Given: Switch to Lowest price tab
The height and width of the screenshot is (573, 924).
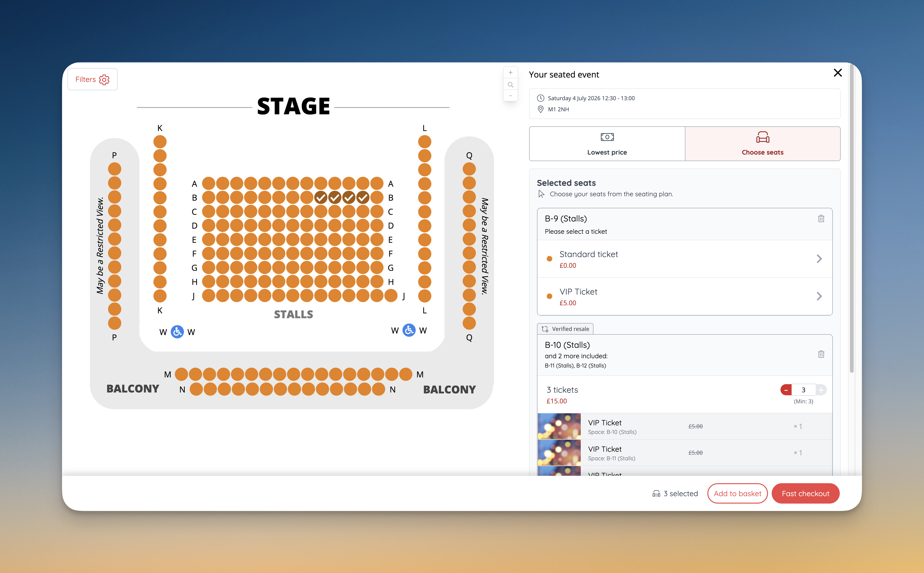Looking at the screenshot, I should pos(607,144).
